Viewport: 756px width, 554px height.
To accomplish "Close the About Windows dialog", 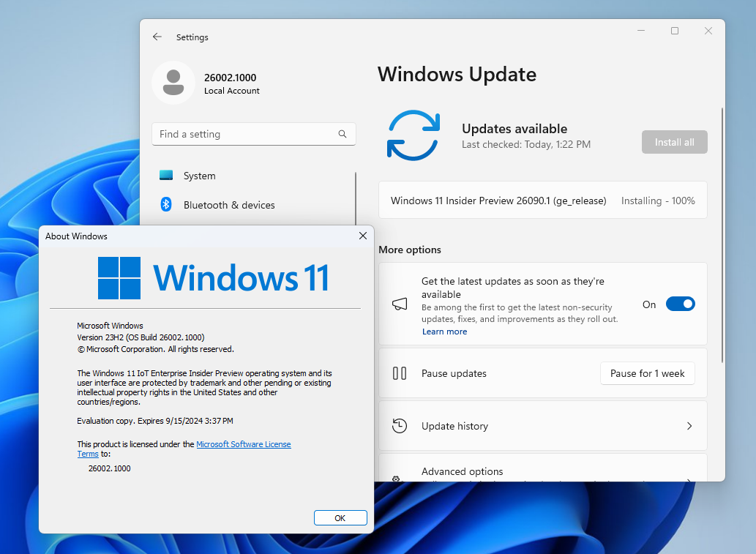I will (x=363, y=236).
